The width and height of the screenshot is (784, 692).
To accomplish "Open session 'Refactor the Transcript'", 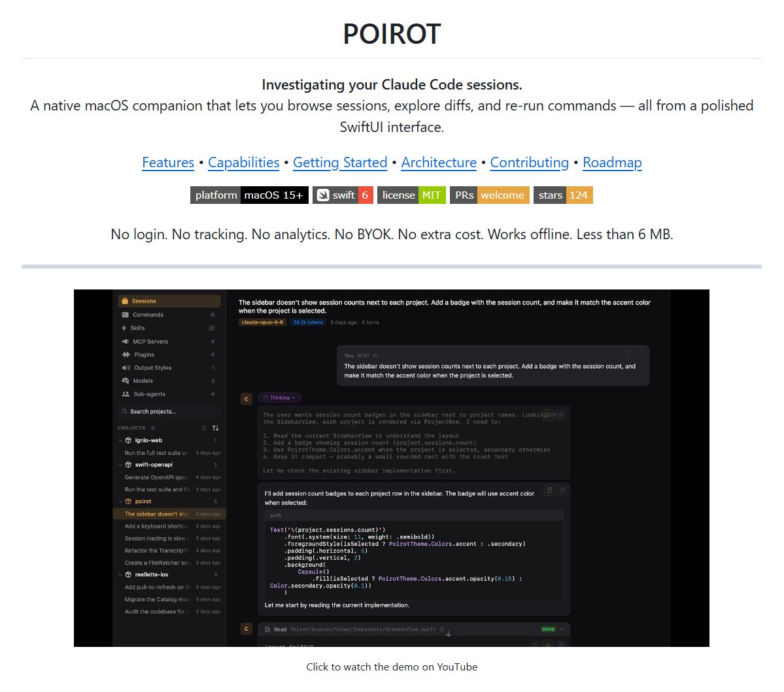I will click(169, 551).
